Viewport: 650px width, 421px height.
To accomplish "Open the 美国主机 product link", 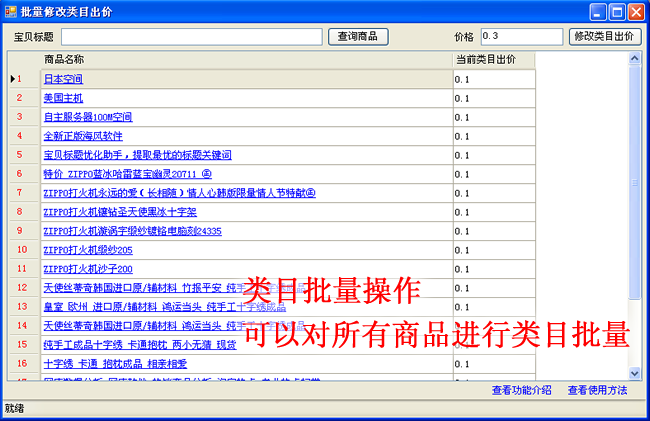I will (62, 98).
